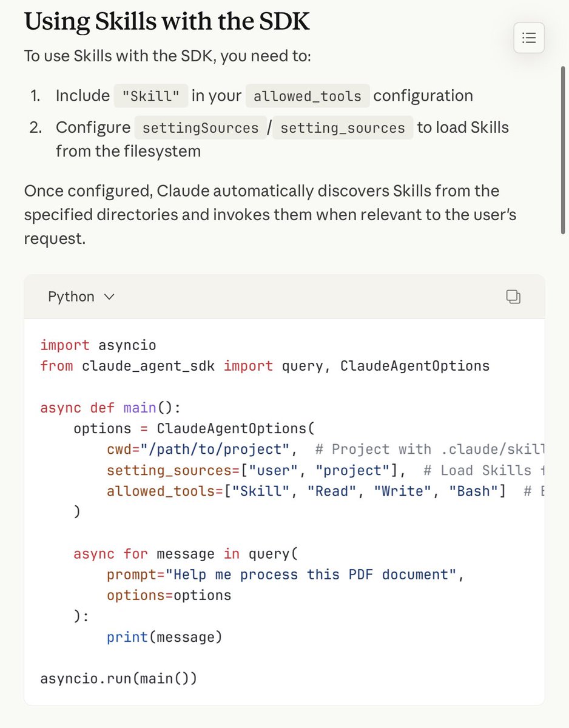Click the cwd="/path/to/project" code line

pyautogui.click(x=326, y=450)
